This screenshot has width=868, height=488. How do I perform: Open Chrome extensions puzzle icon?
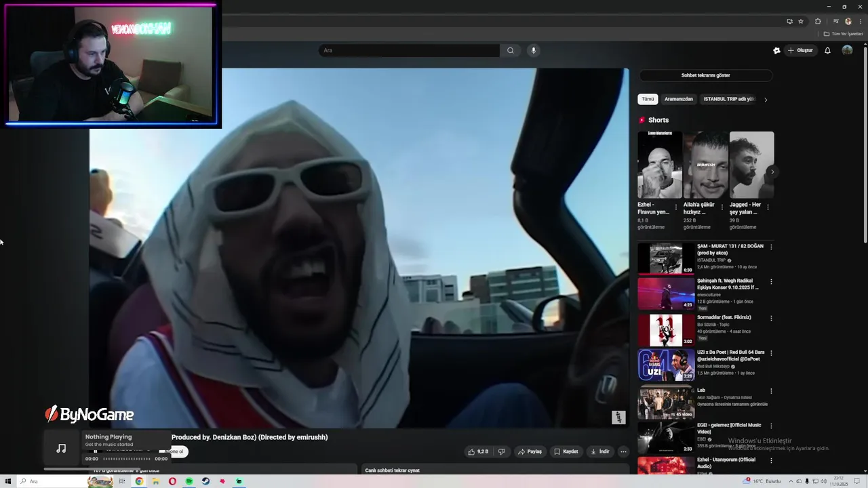[818, 21]
